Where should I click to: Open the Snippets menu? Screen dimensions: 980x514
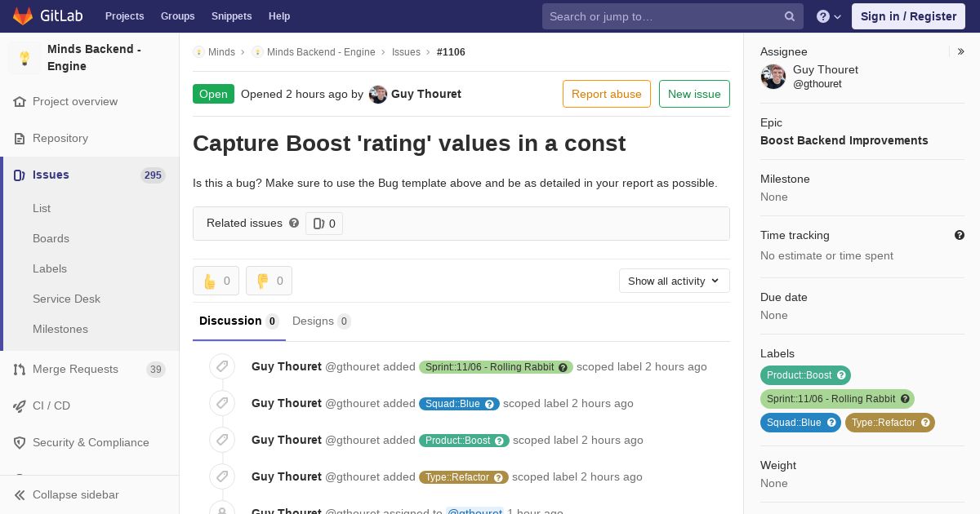click(x=232, y=16)
